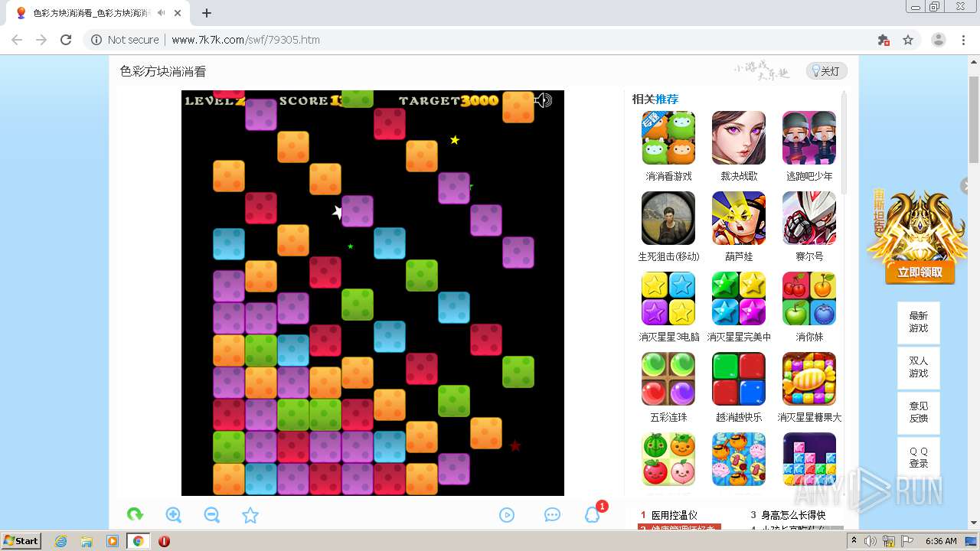This screenshot has width=980, height=551.
Task: Open the 赛尔号 game thumbnail
Action: click(809, 218)
